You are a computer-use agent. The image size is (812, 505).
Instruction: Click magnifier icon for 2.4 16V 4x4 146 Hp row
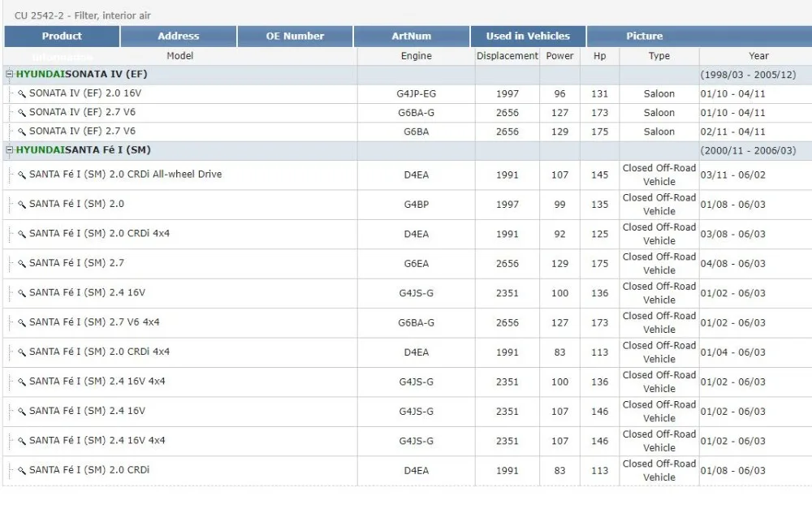tap(22, 440)
